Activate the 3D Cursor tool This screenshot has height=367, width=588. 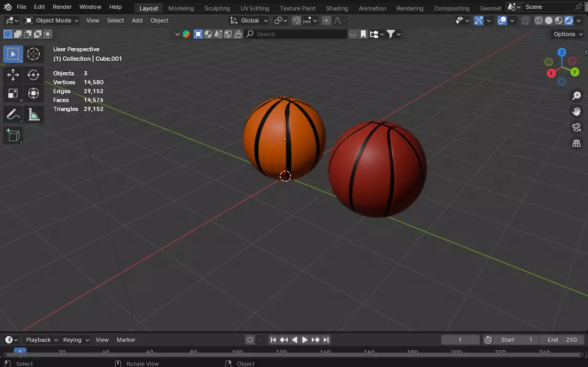pyautogui.click(x=33, y=54)
